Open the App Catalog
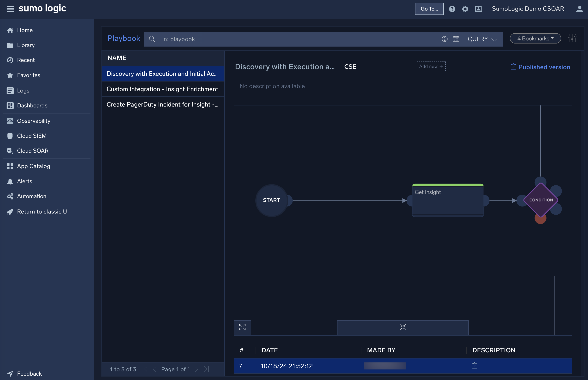588x380 pixels. [33, 166]
